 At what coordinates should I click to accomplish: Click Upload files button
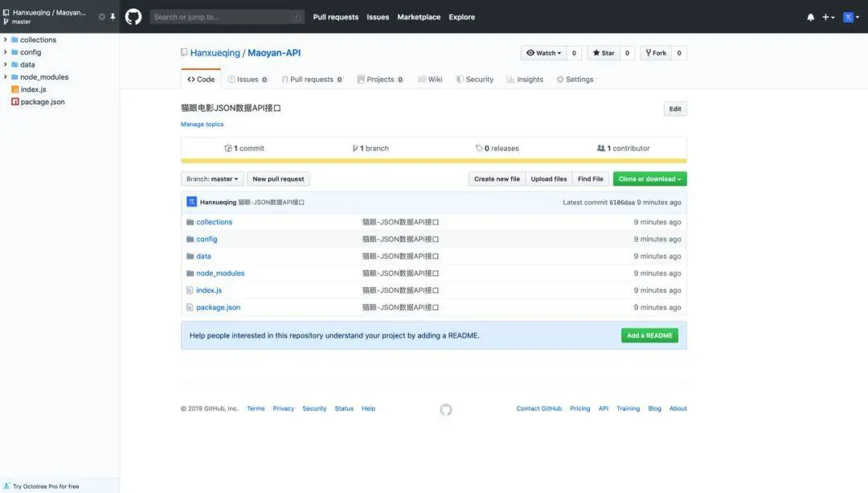point(549,179)
